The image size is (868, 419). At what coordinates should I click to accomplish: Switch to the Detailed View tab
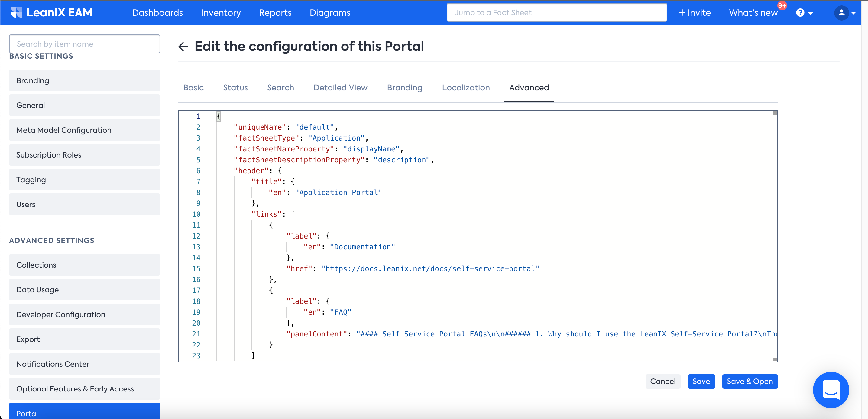(x=340, y=88)
